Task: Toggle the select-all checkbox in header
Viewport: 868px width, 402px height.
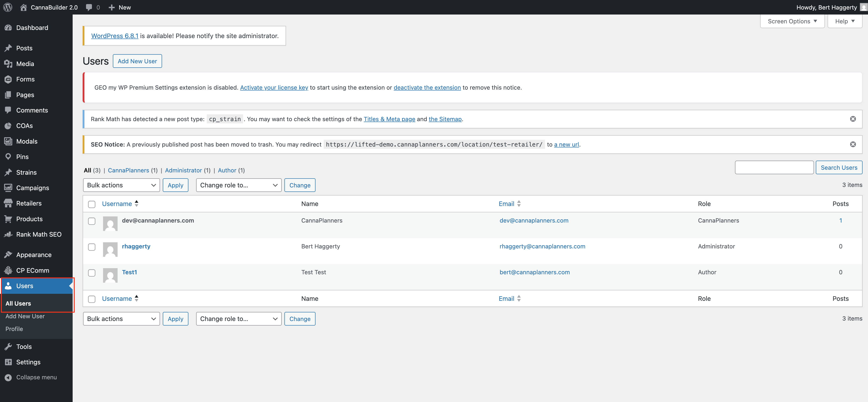Action: tap(92, 204)
